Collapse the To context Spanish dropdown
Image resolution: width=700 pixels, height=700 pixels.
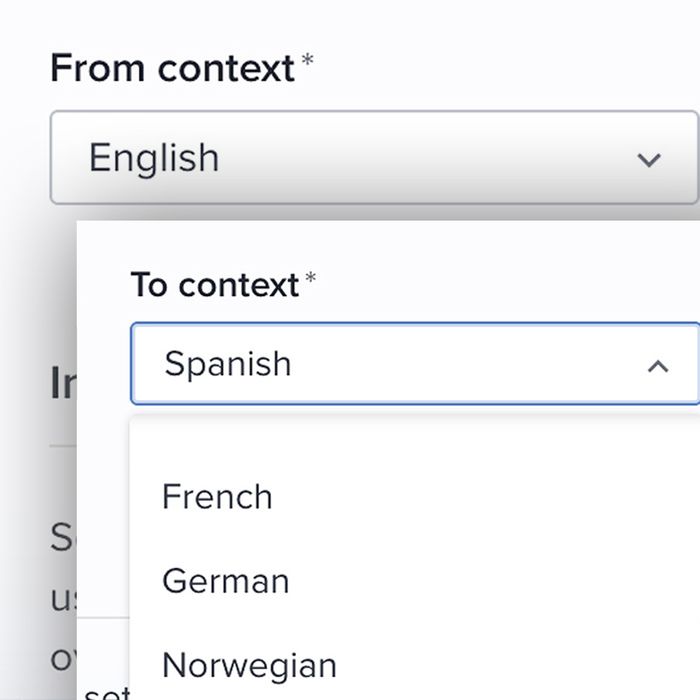coord(415,364)
